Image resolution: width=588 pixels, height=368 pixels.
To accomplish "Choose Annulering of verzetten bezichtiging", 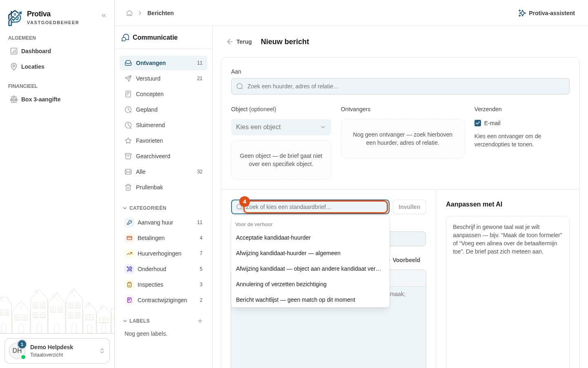I will [x=310, y=284].
